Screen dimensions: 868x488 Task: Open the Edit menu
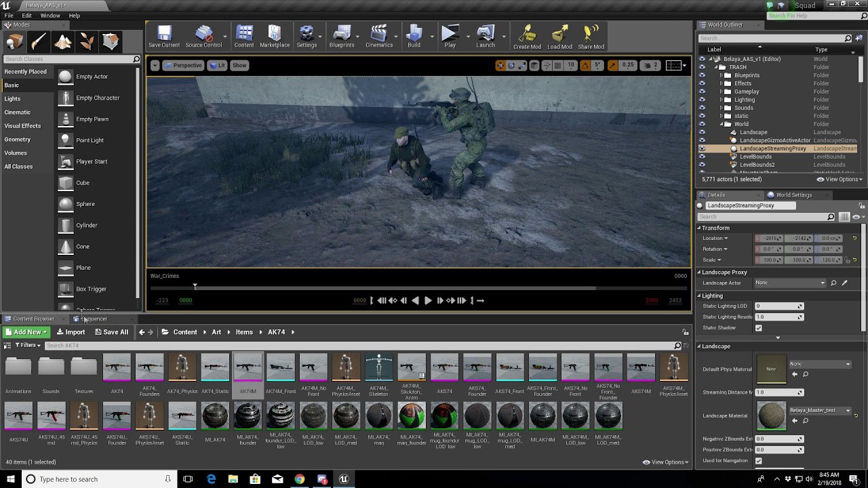point(27,15)
